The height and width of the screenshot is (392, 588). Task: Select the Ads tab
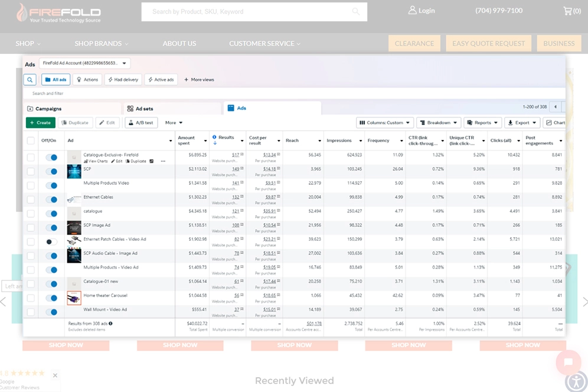[x=273, y=108]
